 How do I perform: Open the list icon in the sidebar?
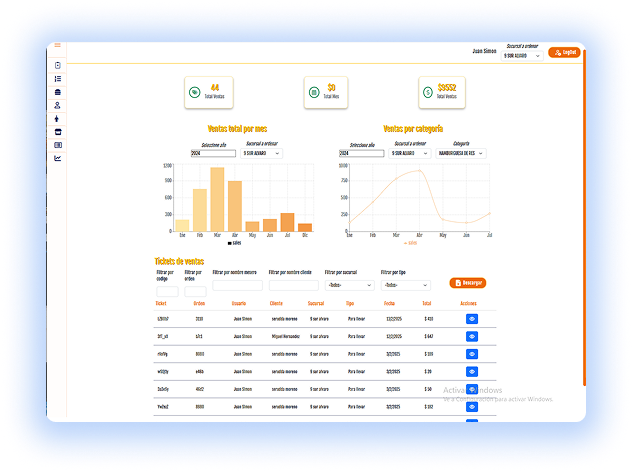(58, 78)
